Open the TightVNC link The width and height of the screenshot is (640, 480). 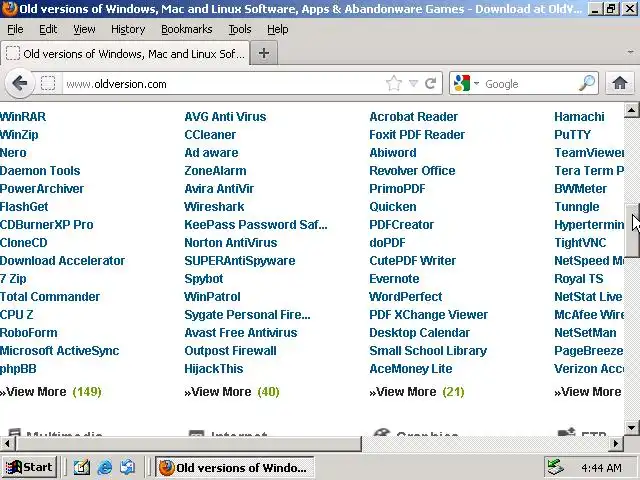[x=580, y=242]
